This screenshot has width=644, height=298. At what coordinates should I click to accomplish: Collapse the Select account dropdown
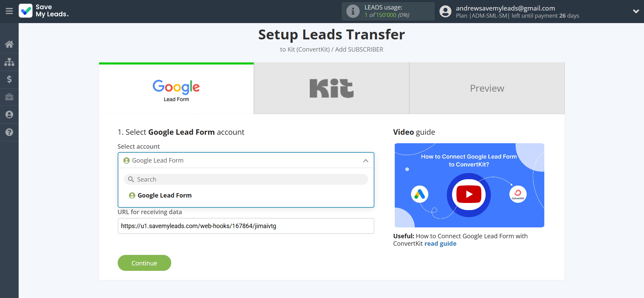click(246, 160)
